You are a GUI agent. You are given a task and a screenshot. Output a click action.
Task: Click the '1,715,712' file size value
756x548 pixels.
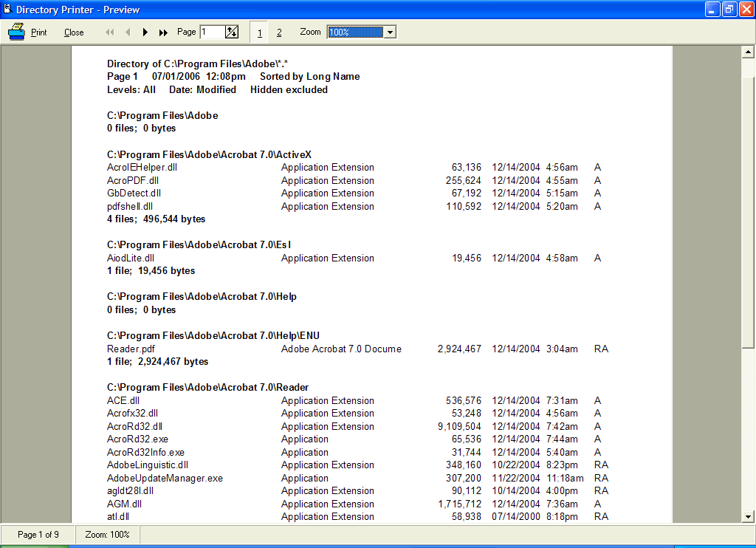point(459,504)
